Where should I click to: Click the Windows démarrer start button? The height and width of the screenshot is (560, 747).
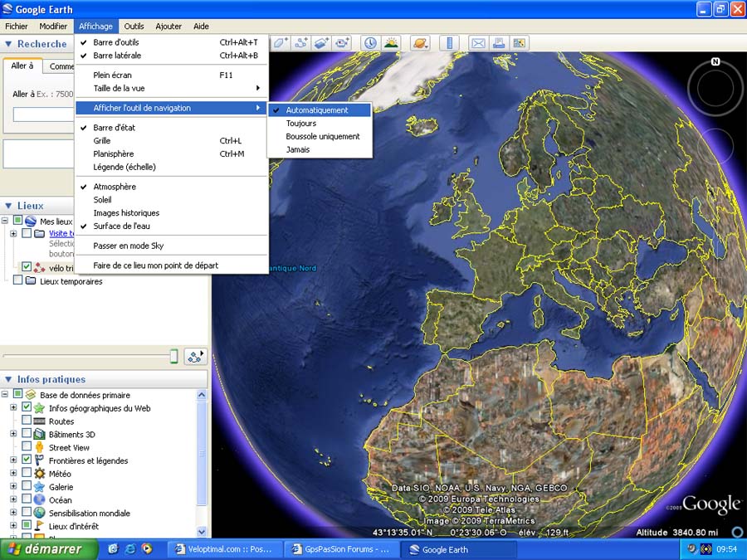(x=46, y=549)
